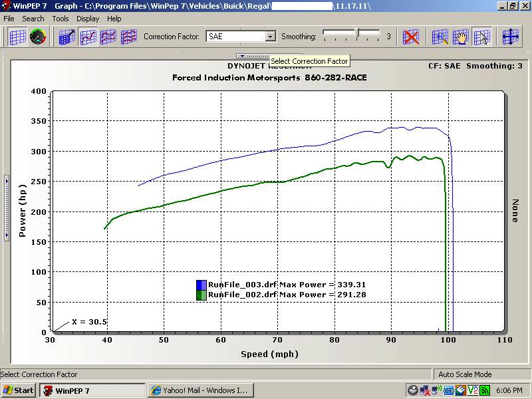The width and height of the screenshot is (532, 399).
Task: Open the Help menu
Action: pyautogui.click(x=114, y=19)
